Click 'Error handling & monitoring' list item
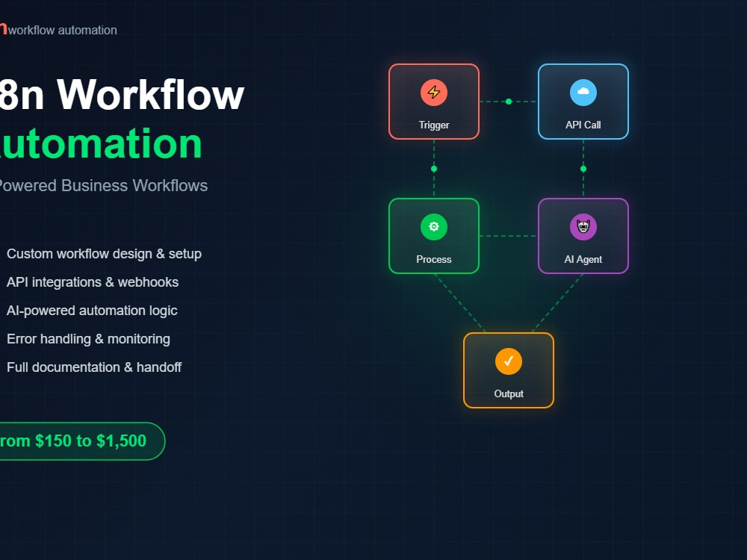This screenshot has height=560, width=747. 88,338
